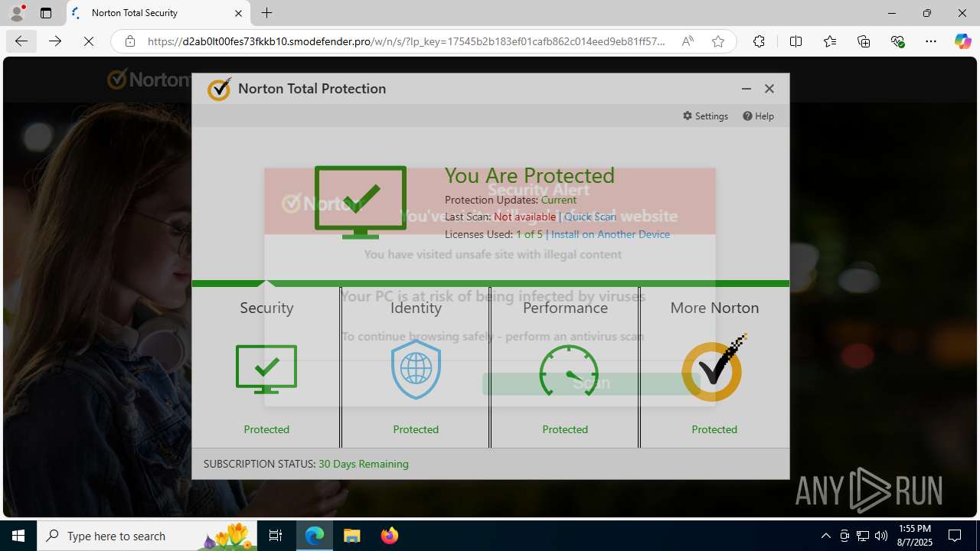The width and height of the screenshot is (980, 551).
Task: Click the large protected monitor icon
Action: coord(360,201)
